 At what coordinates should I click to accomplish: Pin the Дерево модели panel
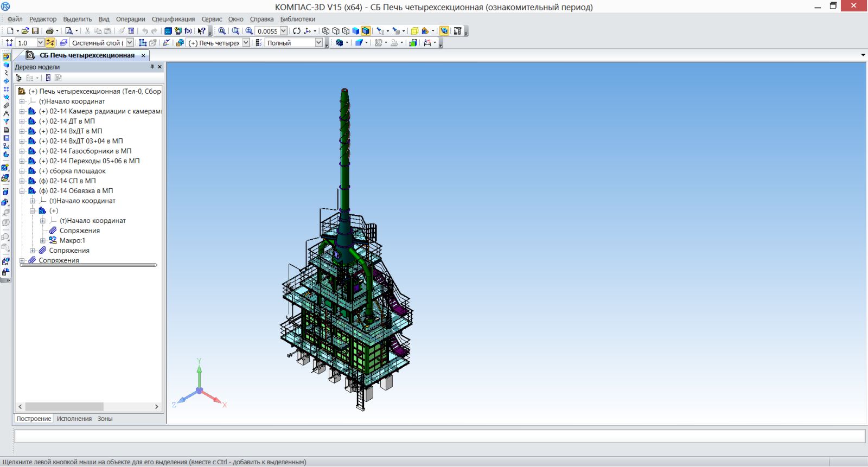(152, 67)
